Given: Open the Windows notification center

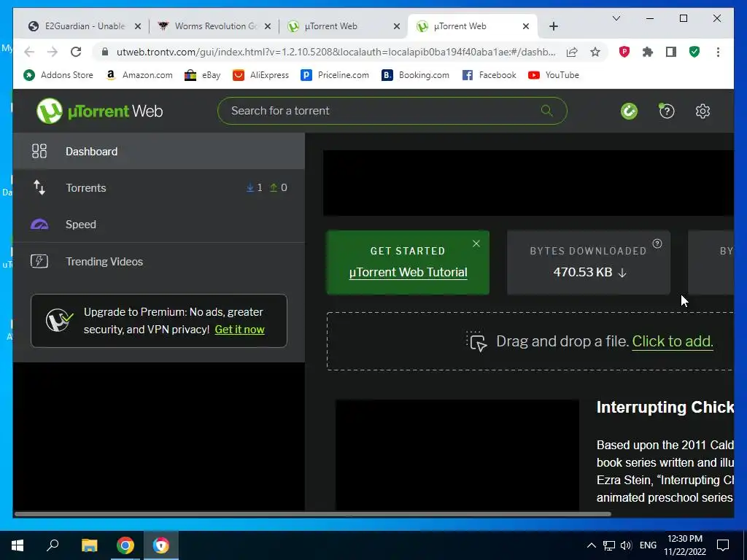Looking at the screenshot, I should click(x=723, y=545).
